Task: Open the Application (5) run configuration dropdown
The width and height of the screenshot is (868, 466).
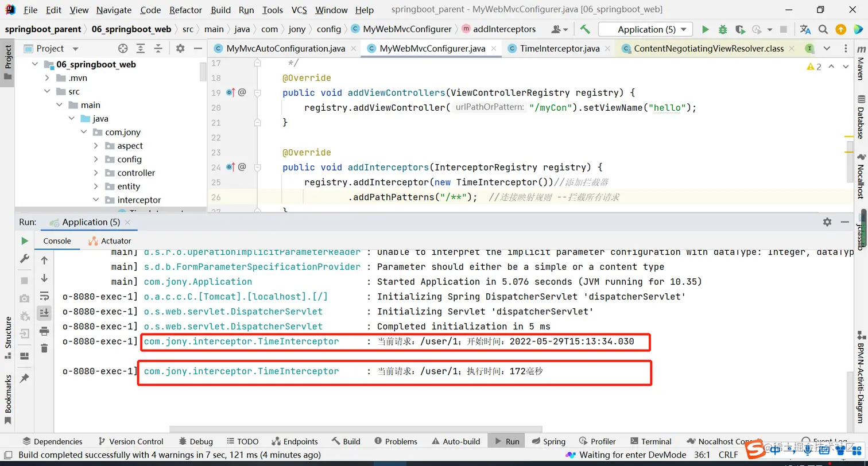Action: coord(646,29)
